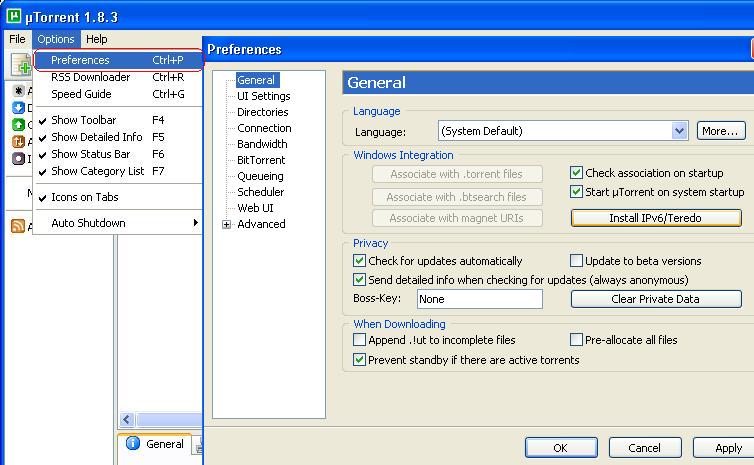Toggle Show Detailed Info menu entry
This screenshot has width=754, height=465.
point(118,137)
